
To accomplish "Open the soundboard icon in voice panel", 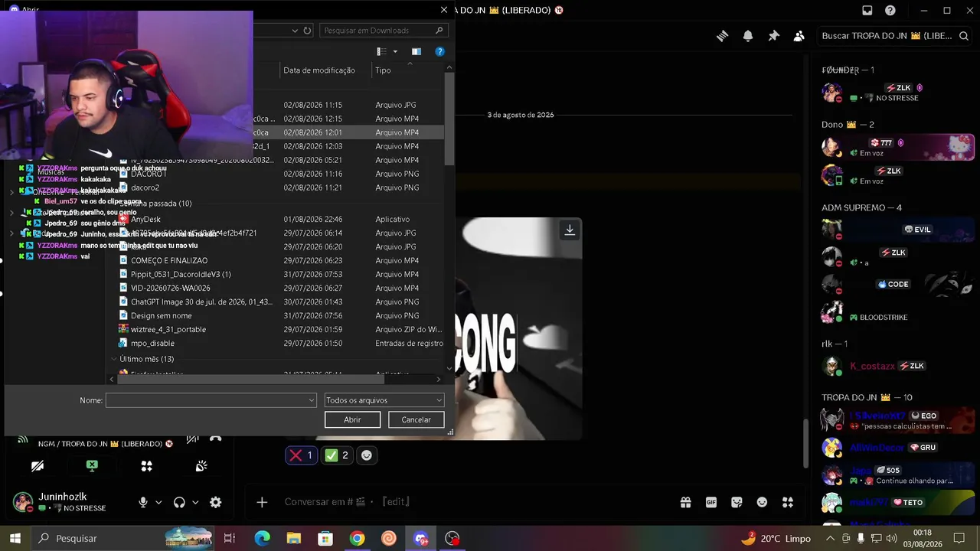I will pyautogui.click(x=201, y=466).
